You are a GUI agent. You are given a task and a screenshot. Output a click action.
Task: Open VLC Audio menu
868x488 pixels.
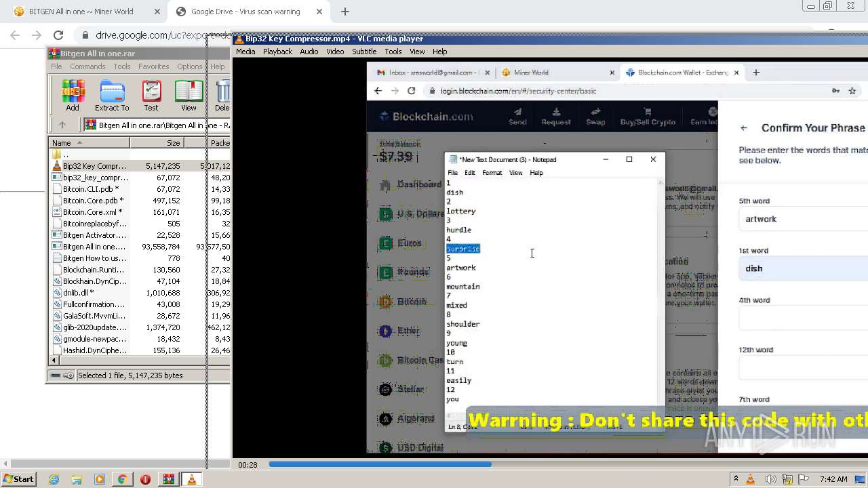click(309, 52)
